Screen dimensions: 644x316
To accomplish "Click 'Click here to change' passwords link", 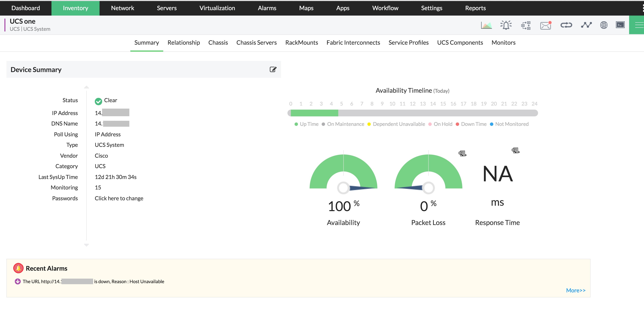I will (x=119, y=198).
